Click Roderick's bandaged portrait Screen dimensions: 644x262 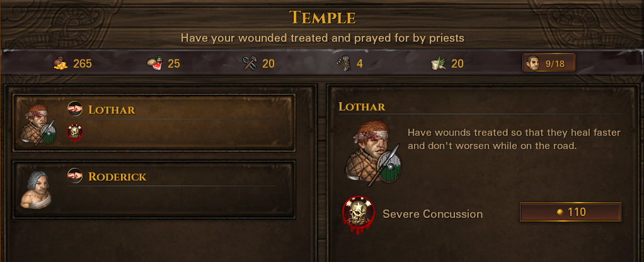tap(36, 189)
